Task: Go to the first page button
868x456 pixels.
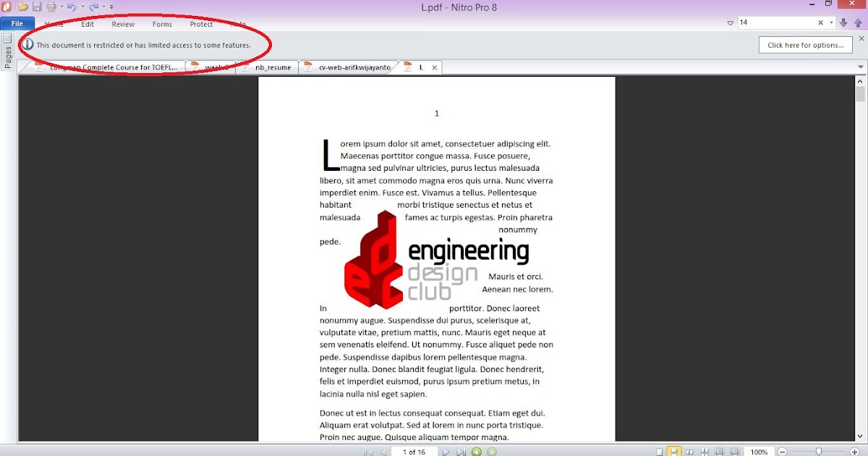Action: click(368, 452)
